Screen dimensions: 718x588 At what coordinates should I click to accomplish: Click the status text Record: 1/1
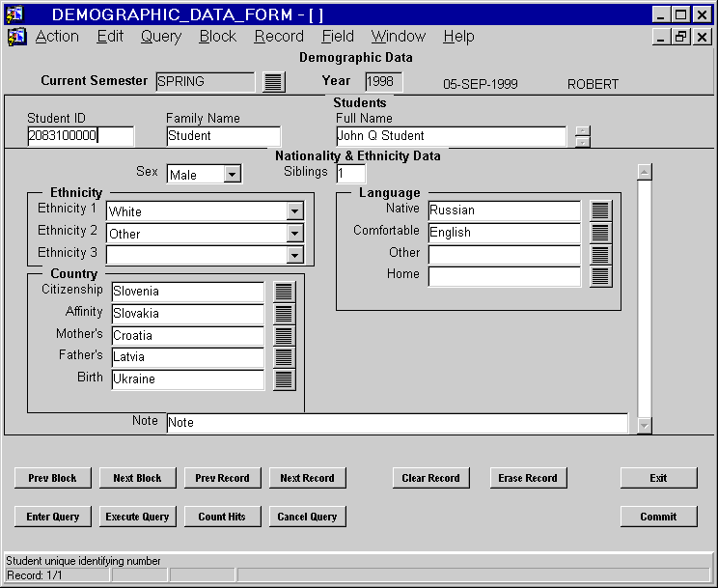click(x=34, y=575)
